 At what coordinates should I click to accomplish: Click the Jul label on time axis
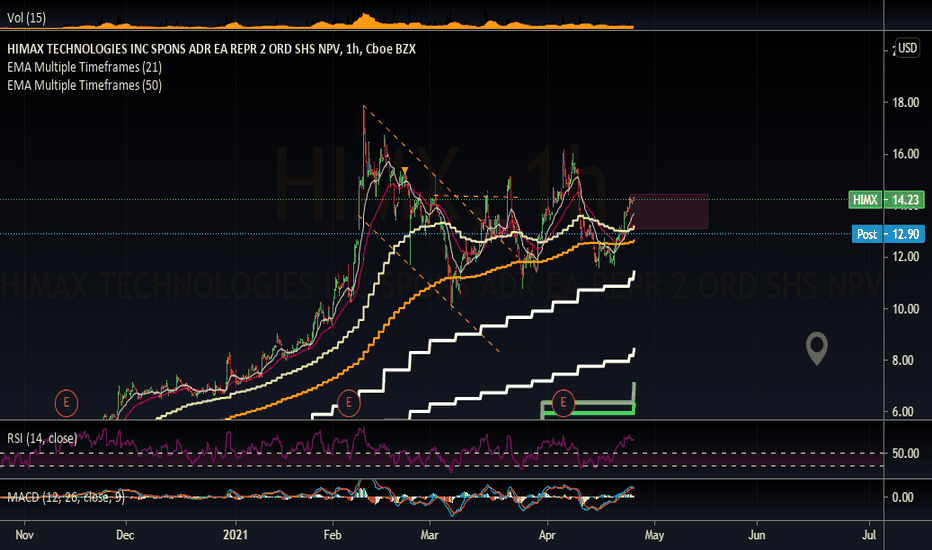tap(869, 535)
